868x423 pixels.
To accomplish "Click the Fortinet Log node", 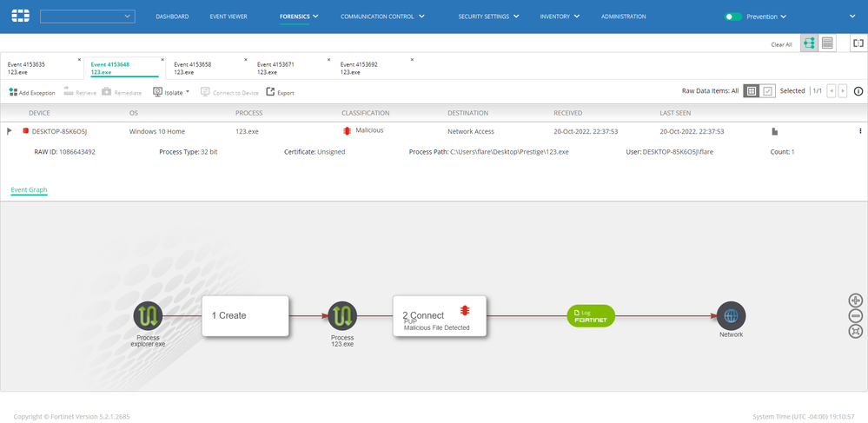I will click(x=591, y=316).
